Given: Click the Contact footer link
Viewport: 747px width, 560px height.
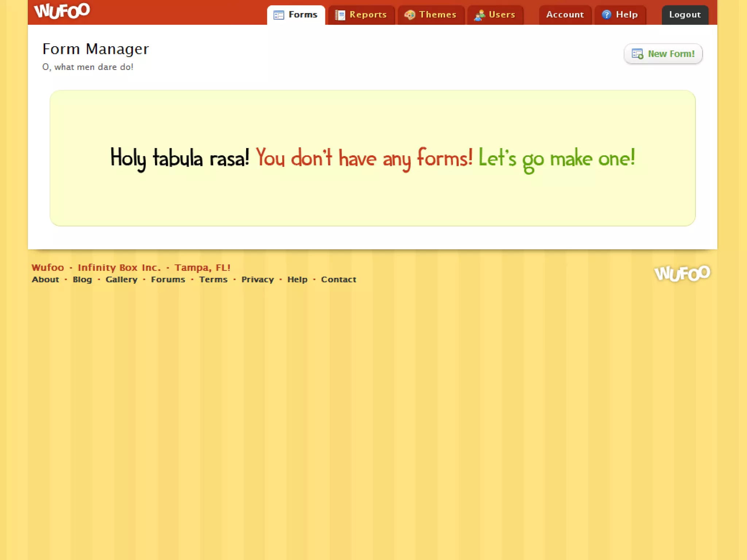Looking at the screenshot, I should (x=338, y=280).
